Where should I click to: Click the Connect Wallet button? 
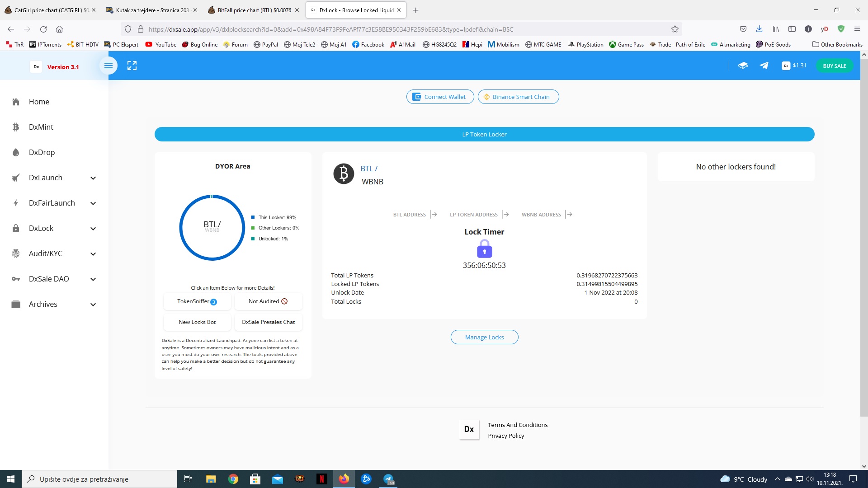click(x=440, y=97)
